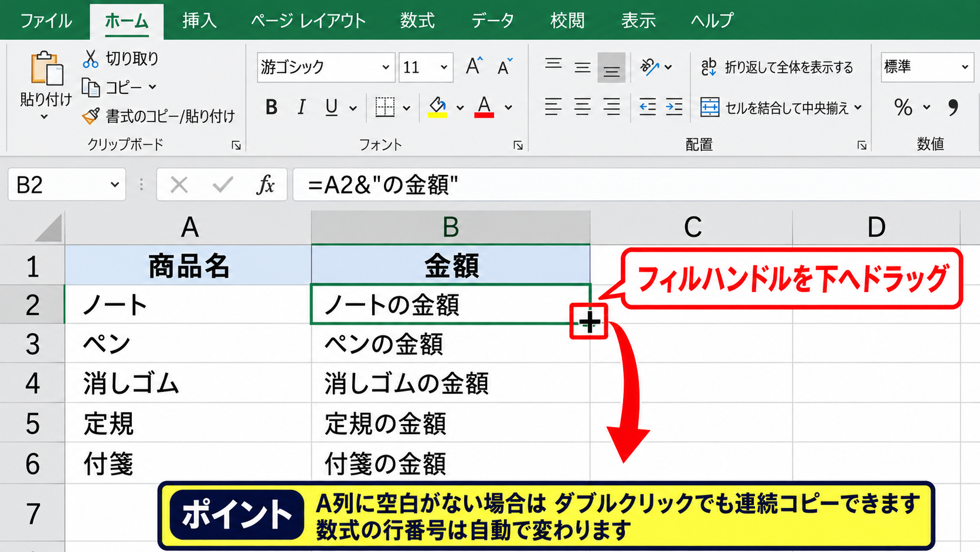Click the center text horizontally icon
Viewport: 980px width, 552px height.
coord(582,107)
